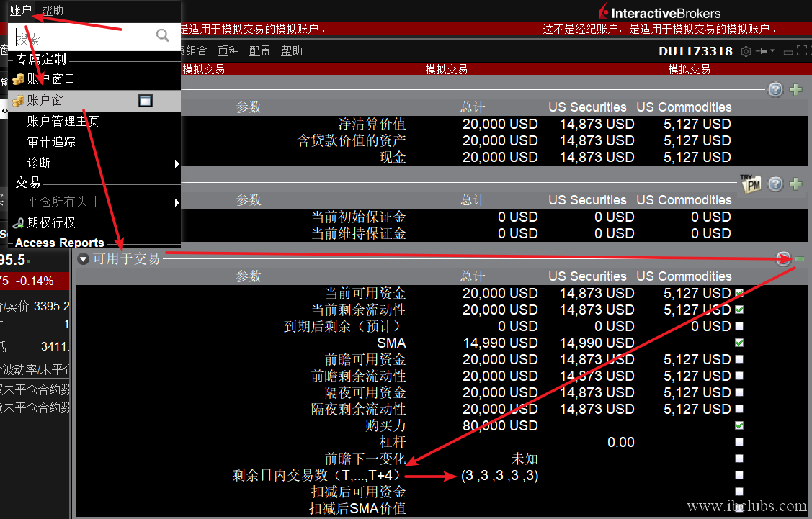Click the 14,990 USD SMA total value

pyautogui.click(x=500, y=343)
